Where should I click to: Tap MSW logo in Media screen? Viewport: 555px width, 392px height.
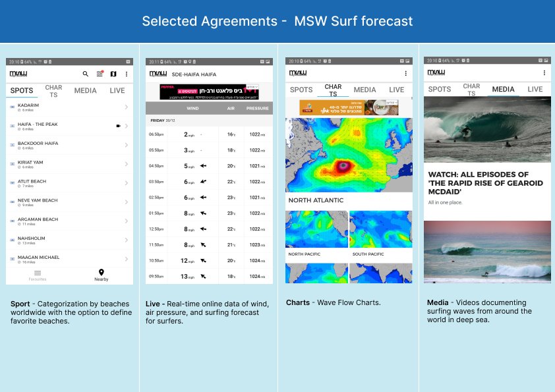(x=436, y=72)
